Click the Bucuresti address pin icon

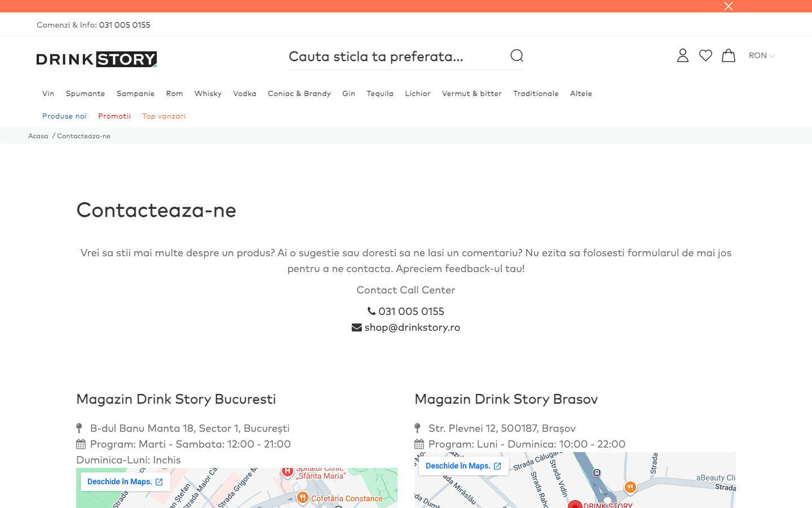click(80, 428)
